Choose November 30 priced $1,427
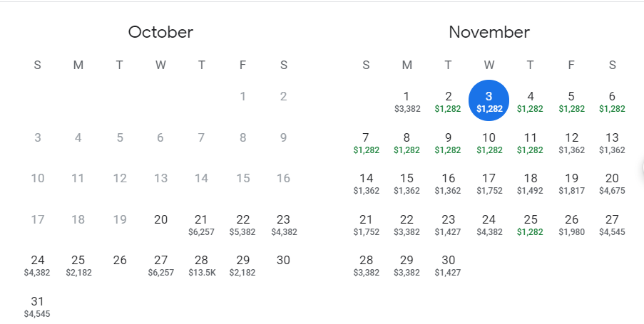Image resolution: width=644 pixels, height=324 pixels. (448, 265)
